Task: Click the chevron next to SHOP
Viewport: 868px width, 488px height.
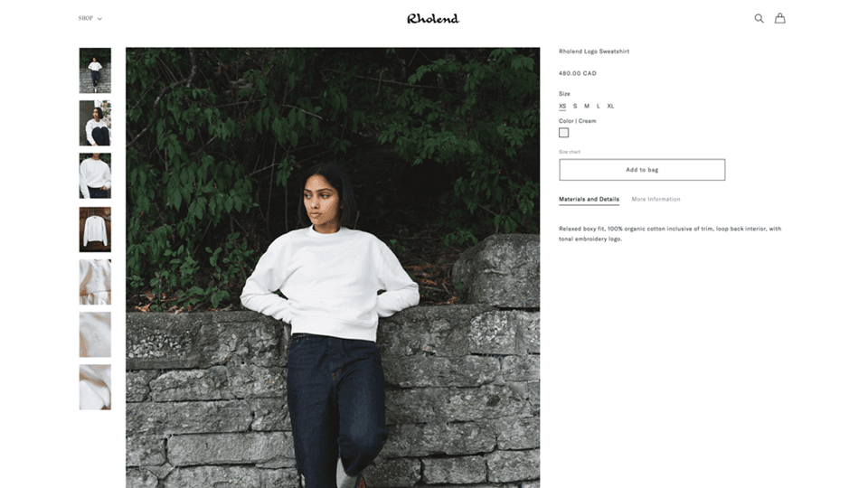Action: point(99,19)
